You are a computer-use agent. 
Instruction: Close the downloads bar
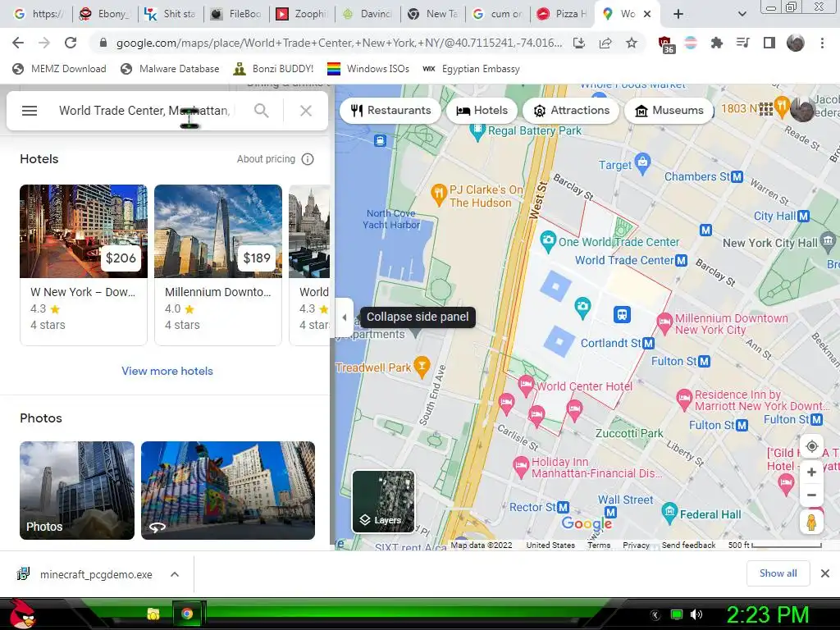click(x=825, y=573)
